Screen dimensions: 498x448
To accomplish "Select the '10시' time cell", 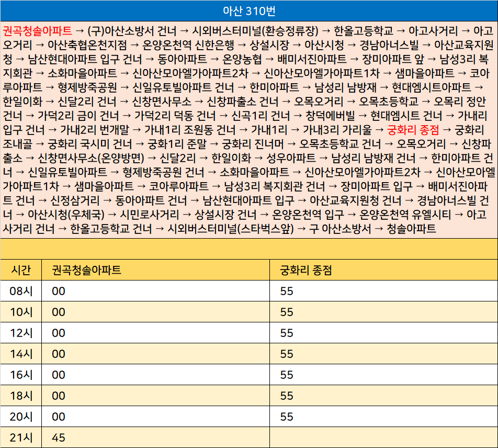I will pos(21,312).
